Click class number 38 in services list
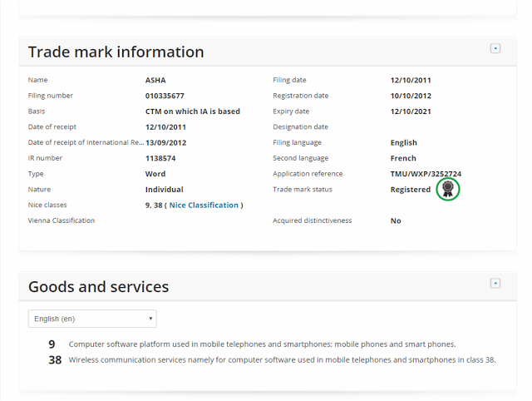The width and height of the screenshot is (532, 401). point(55,360)
